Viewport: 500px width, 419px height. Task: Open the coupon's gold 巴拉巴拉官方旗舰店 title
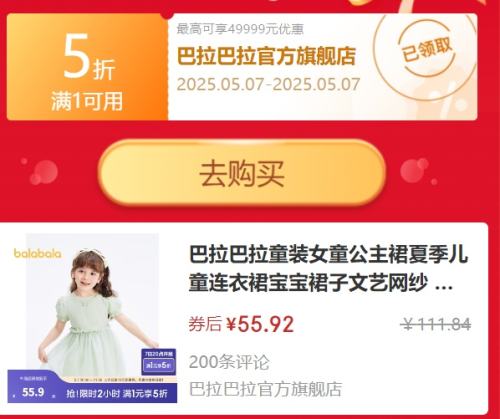click(266, 56)
